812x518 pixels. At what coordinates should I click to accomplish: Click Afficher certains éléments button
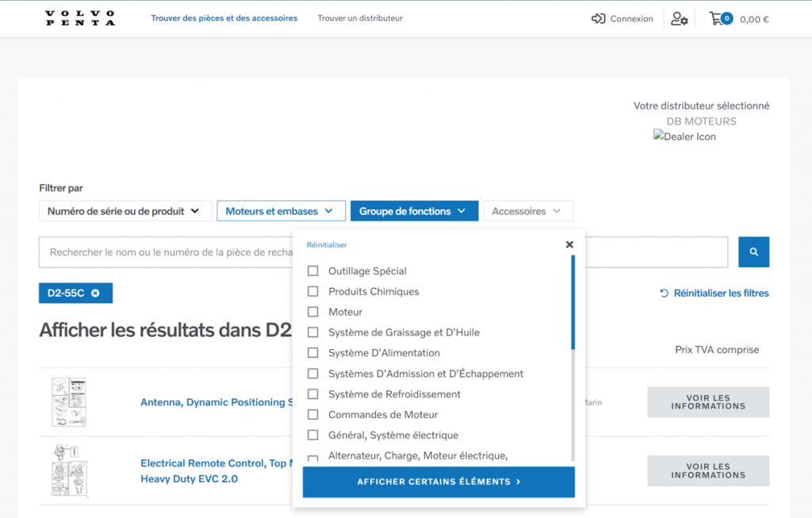[439, 482]
